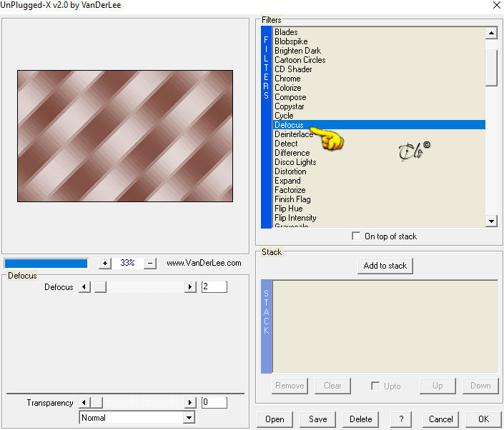Select Disco Lights filter in list

tap(295, 162)
